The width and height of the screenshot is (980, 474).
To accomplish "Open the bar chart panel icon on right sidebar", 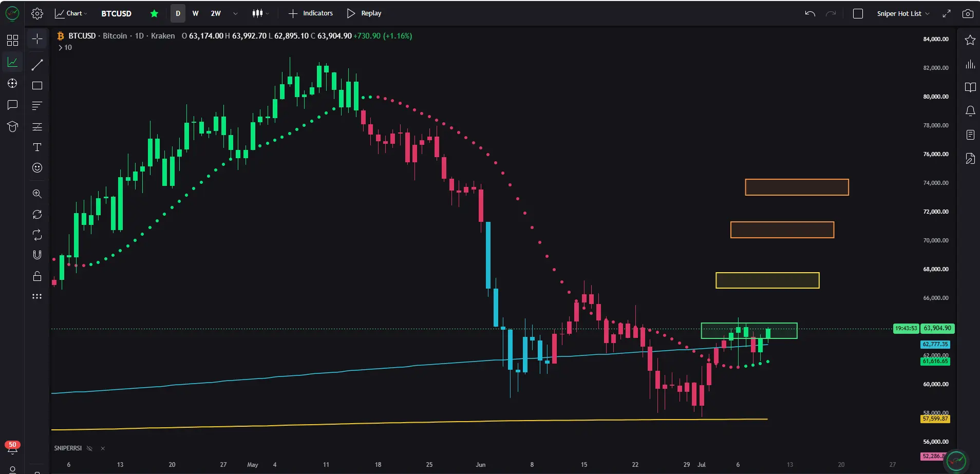I will coord(970,64).
